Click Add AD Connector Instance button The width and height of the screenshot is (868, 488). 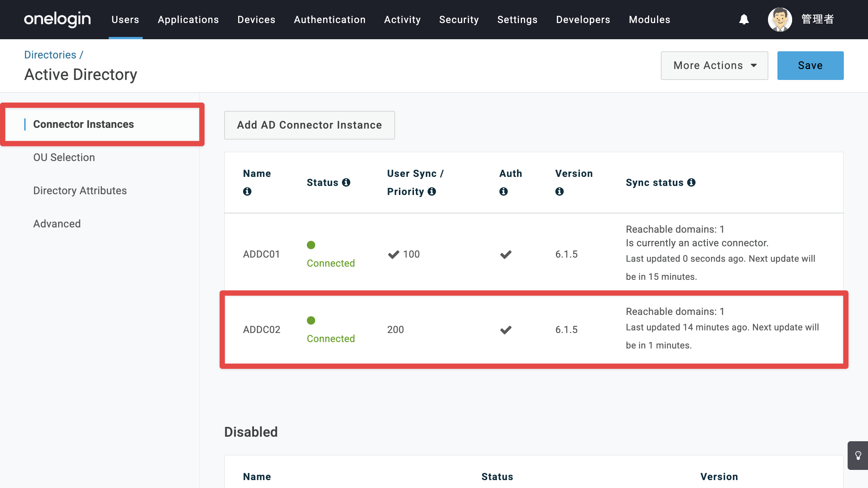[x=309, y=125]
